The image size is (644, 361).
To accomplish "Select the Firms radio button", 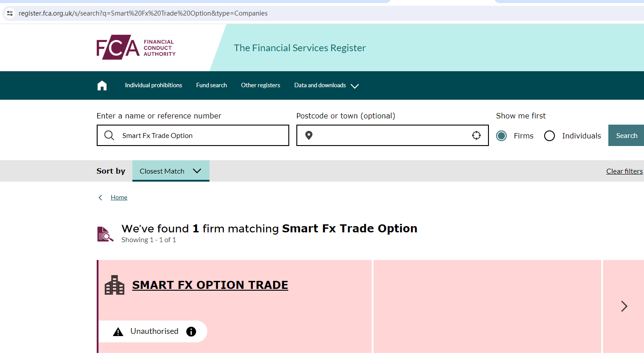I will (x=501, y=136).
